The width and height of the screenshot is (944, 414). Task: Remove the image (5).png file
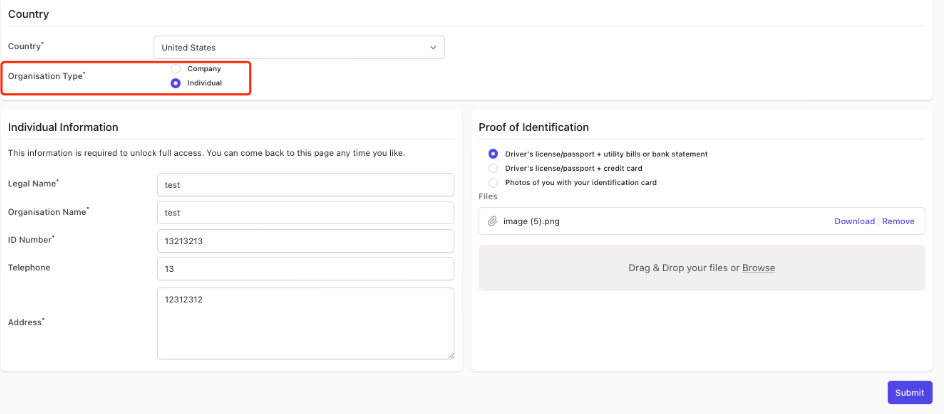coord(898,221)
